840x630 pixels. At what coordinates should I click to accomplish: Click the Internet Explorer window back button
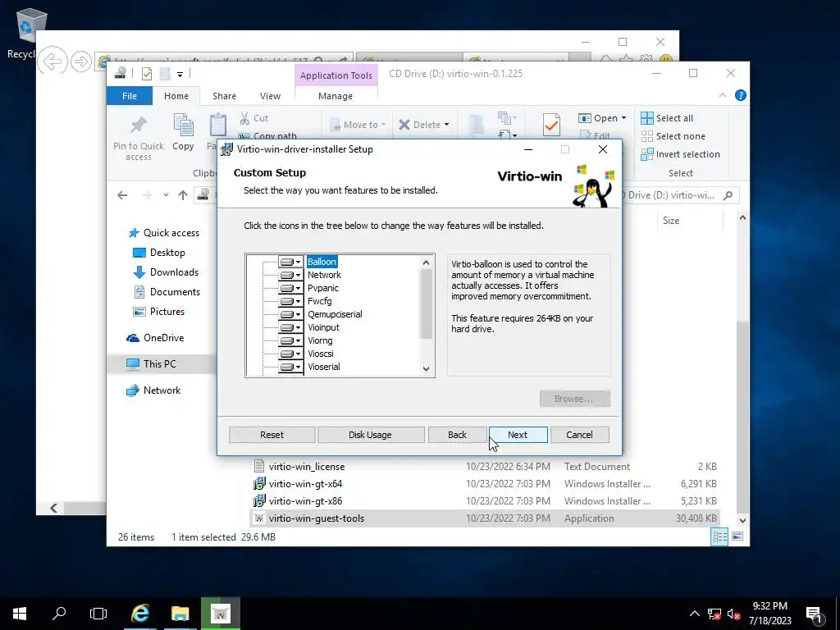point(52,62)
